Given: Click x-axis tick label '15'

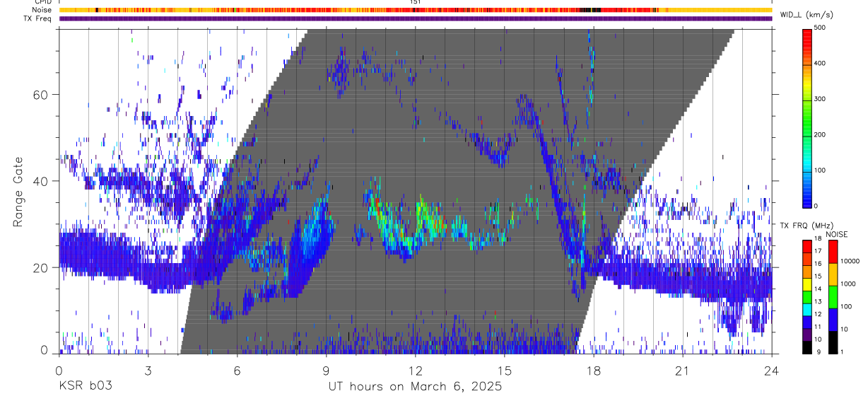Looking at the screenshot, I should point(505,371).
